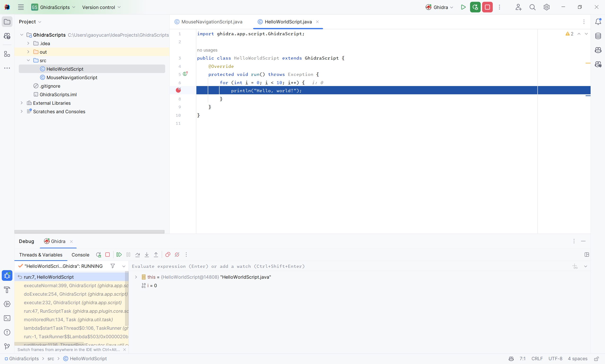Select Threads & Variables tab
This screenshot has height=364, width=605.
click(x=41, y=255)
